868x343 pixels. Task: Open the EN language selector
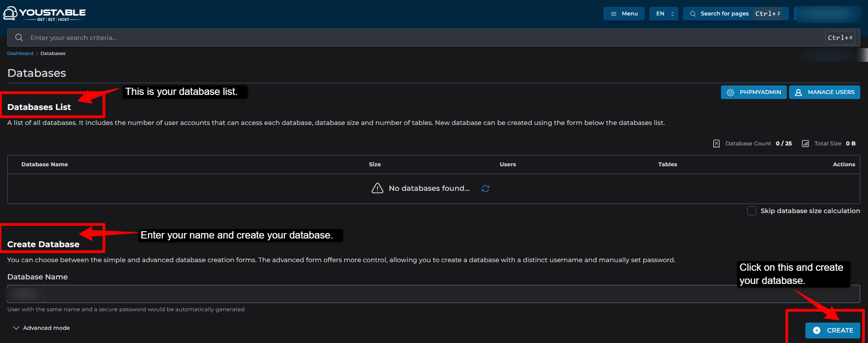[664, 14]
